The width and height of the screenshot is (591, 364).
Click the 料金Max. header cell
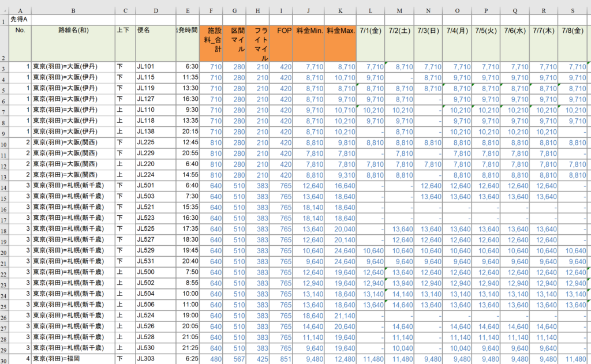340,30
